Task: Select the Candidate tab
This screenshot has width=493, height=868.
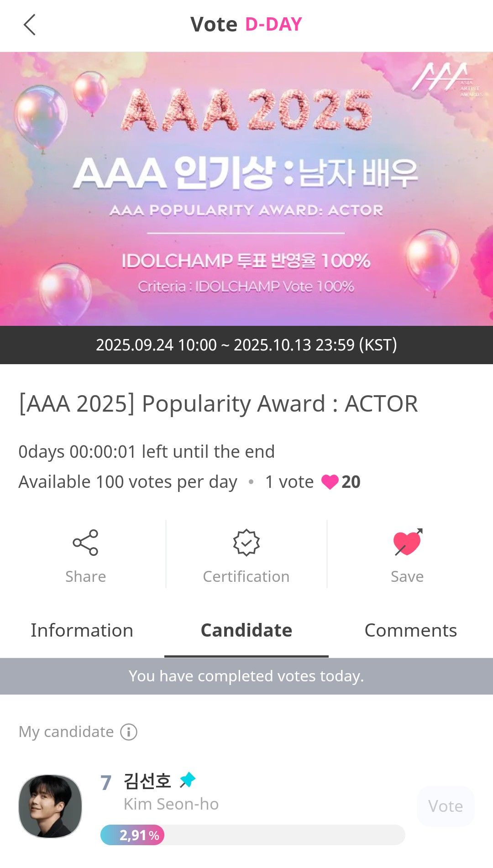Action: point(246,631)
